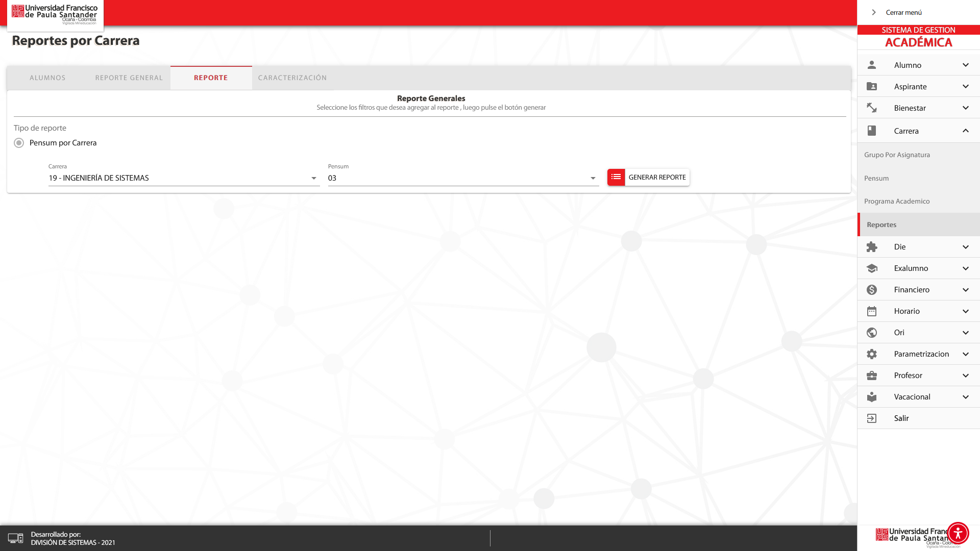The image size is (980, 551).
Task: Open the accessibility icon button
Action: tap(958, 533)
